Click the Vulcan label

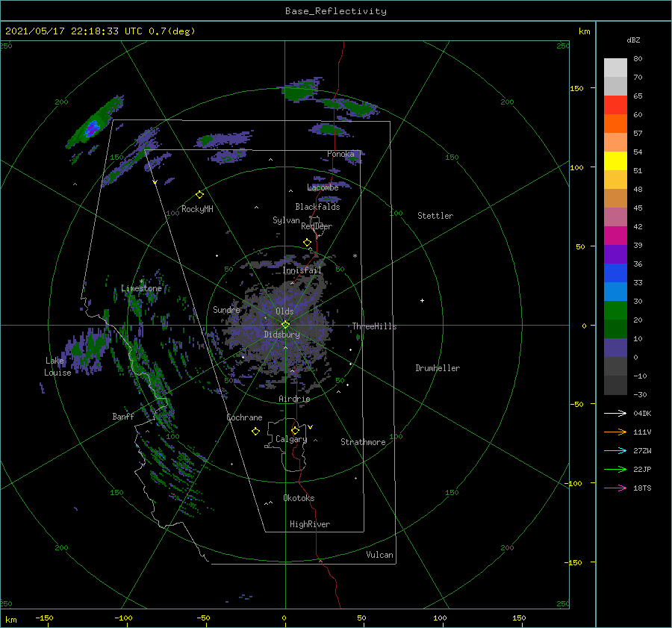(x=379, y=555)
